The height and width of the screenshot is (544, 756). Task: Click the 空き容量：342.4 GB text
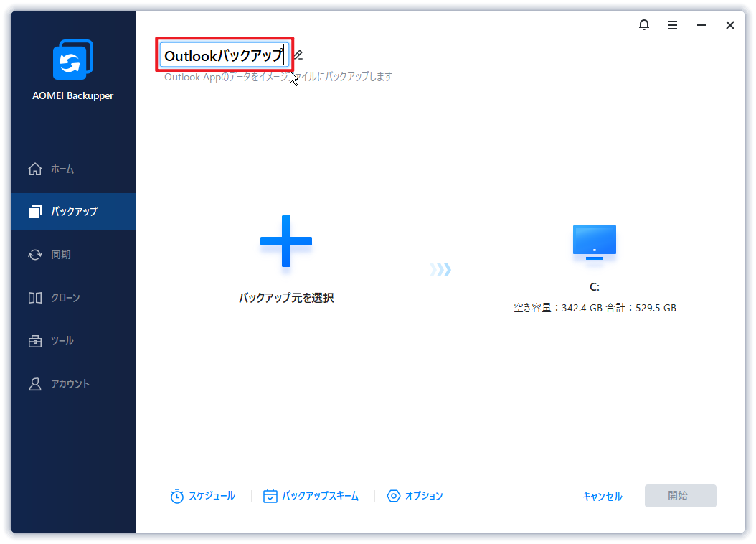(558, 308)
